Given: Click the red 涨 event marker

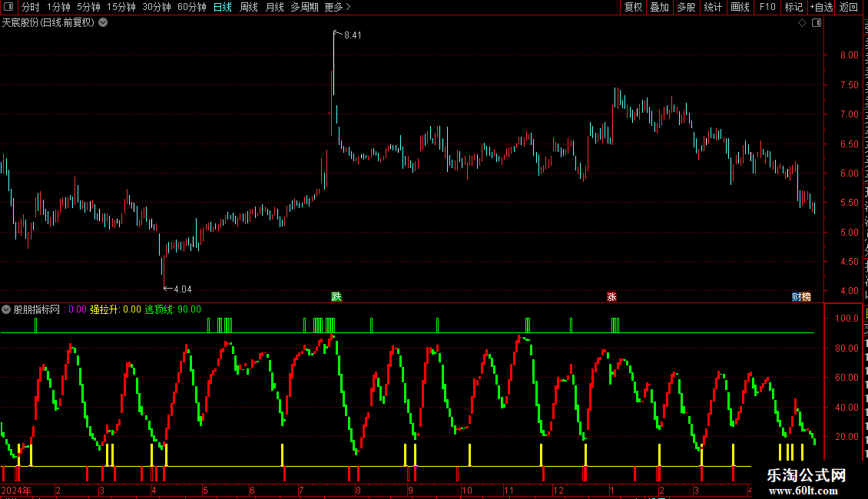Looking at the screenshot, I should [x=611, y=296].
